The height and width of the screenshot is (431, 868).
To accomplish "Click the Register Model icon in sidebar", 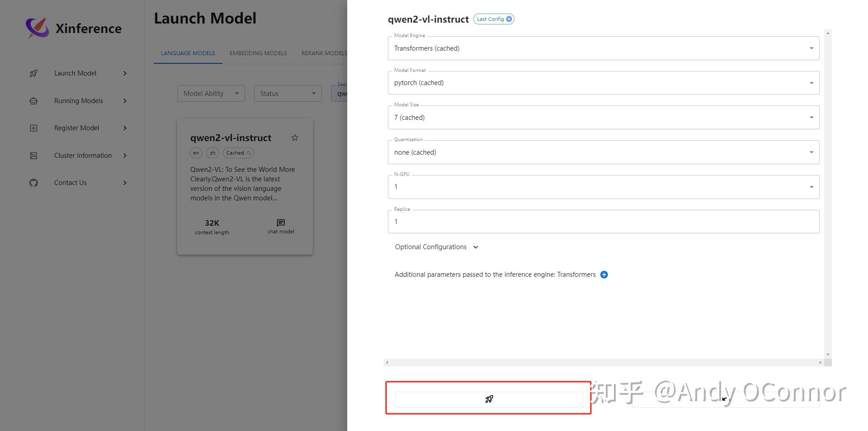I will pos(33,128).
